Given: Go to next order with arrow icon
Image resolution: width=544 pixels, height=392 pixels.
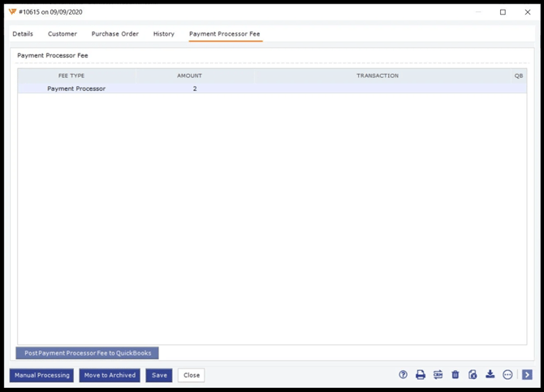Looking at the screenshot, I should [x=527, y=375].
